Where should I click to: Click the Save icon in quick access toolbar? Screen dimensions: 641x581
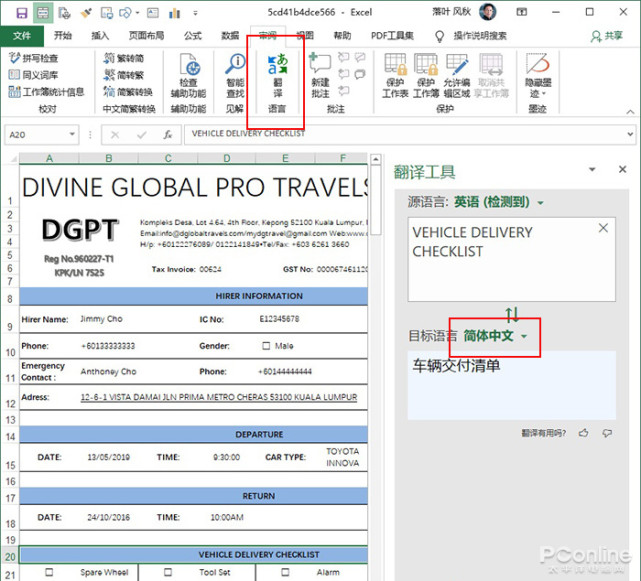coord(22,13)
